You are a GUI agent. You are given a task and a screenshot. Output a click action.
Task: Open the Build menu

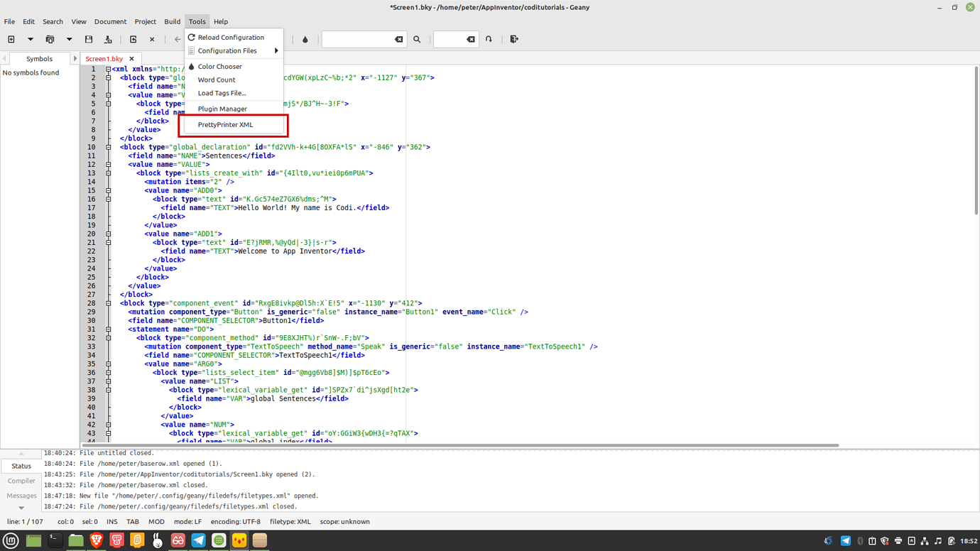click(172, 21)
